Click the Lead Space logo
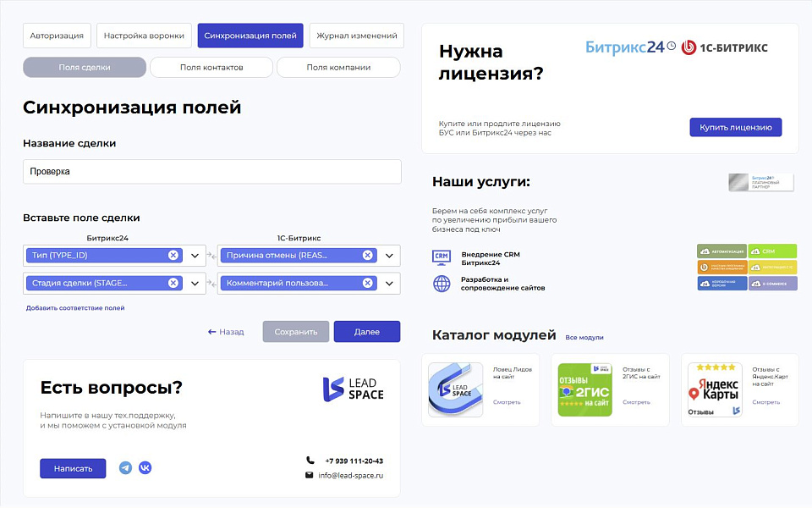The height and width of the screenshot is (508, 812). tap(354, 389)
